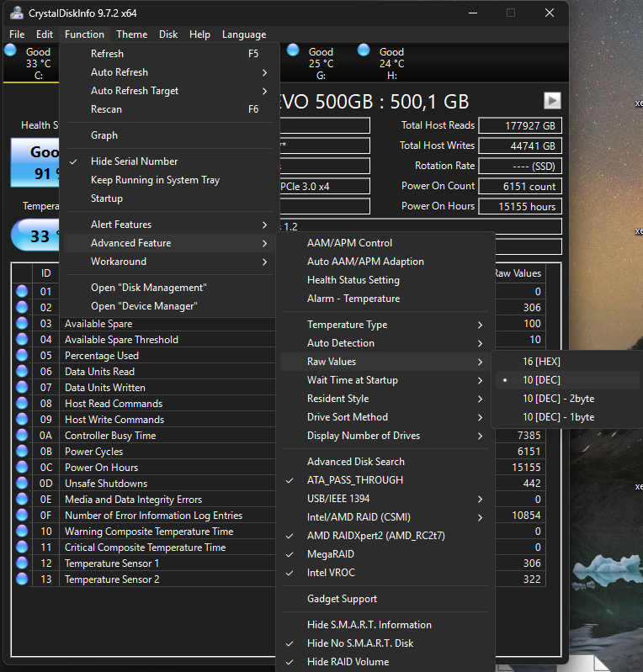Viewport: 643px width, 672px height.
Task: Click status orb for attribute 0C Power On Hours
Action: [x=22, y=467]
